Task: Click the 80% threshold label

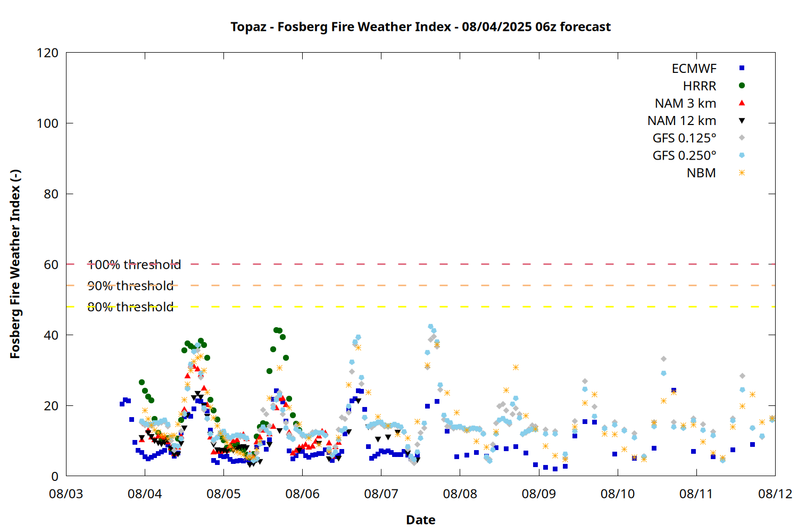Action: coord(130,307)
